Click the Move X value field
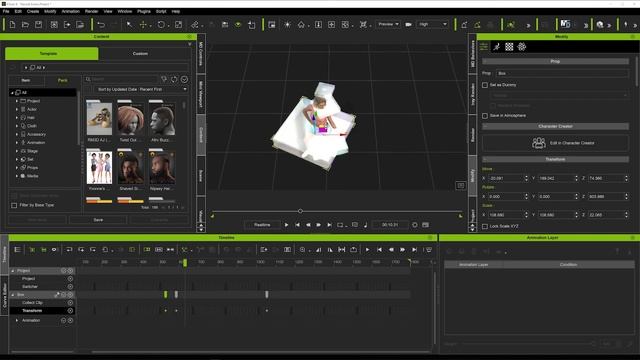This screenshot has height=360, width=640. click(x=506, y=178)
